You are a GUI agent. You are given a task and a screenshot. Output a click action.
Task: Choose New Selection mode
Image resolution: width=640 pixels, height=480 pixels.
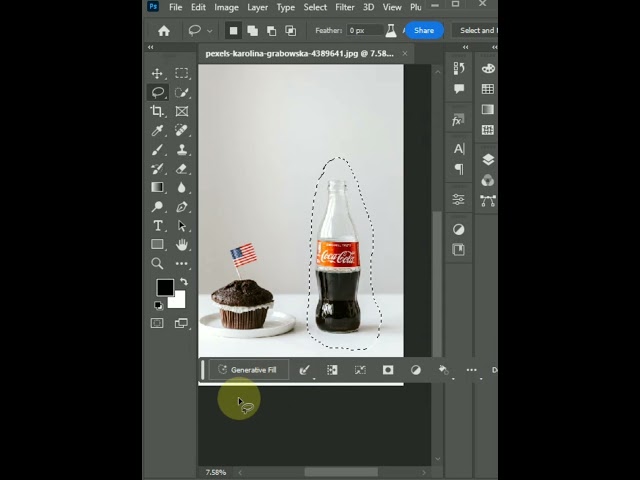[233, 31]
